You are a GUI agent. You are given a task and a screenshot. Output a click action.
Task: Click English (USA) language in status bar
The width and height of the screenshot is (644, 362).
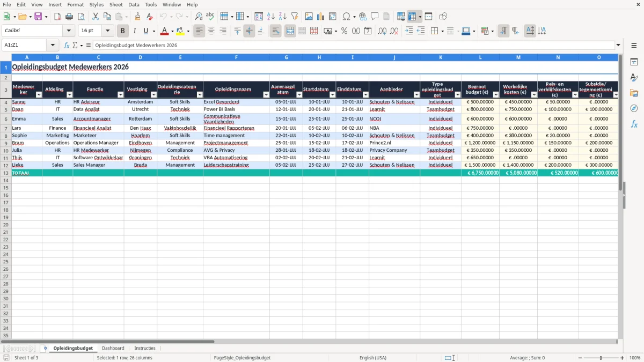coord(372,358)
